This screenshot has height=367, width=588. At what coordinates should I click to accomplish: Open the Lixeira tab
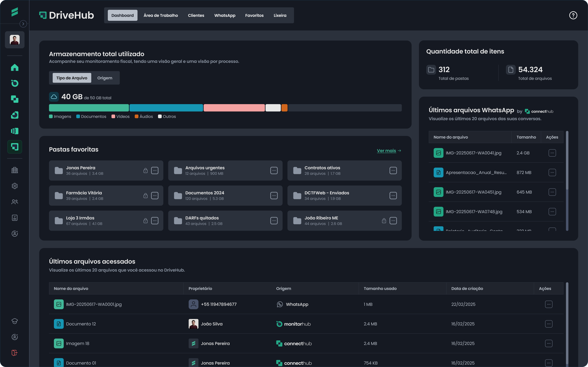280,15
